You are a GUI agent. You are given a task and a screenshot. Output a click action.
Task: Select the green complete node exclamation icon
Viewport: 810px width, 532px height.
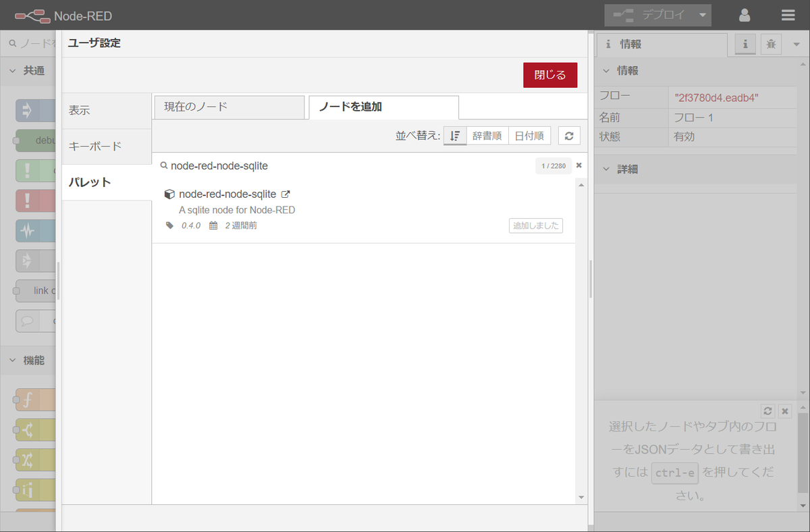click(27, 171)
